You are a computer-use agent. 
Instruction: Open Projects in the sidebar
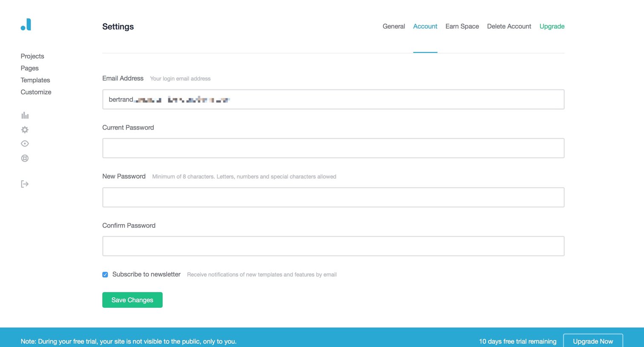tap(32, 56)
